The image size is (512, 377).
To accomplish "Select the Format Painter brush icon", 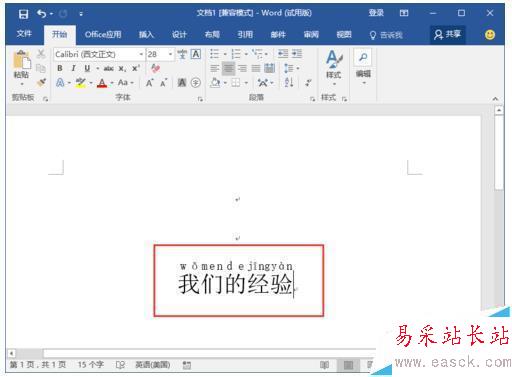I will (x=41, y=82).
